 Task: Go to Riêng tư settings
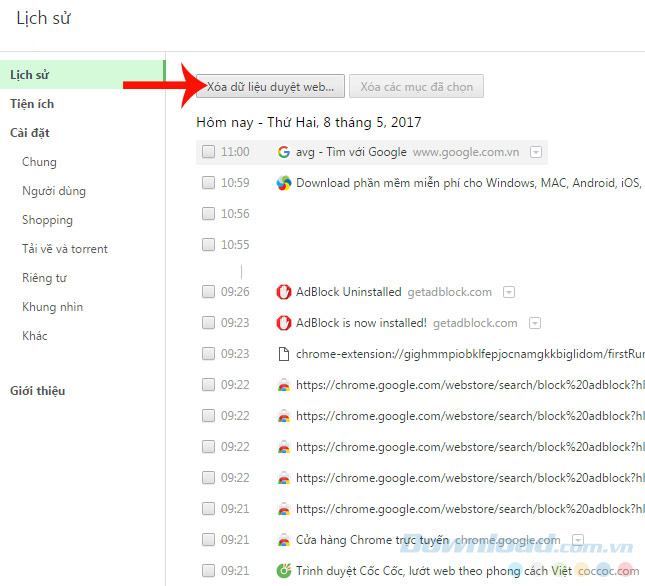point(44,278)
